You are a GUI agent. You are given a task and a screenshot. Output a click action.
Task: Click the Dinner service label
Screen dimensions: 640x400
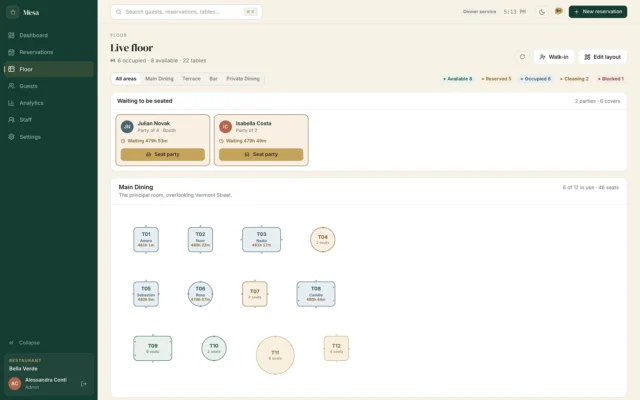coord(479,12)
